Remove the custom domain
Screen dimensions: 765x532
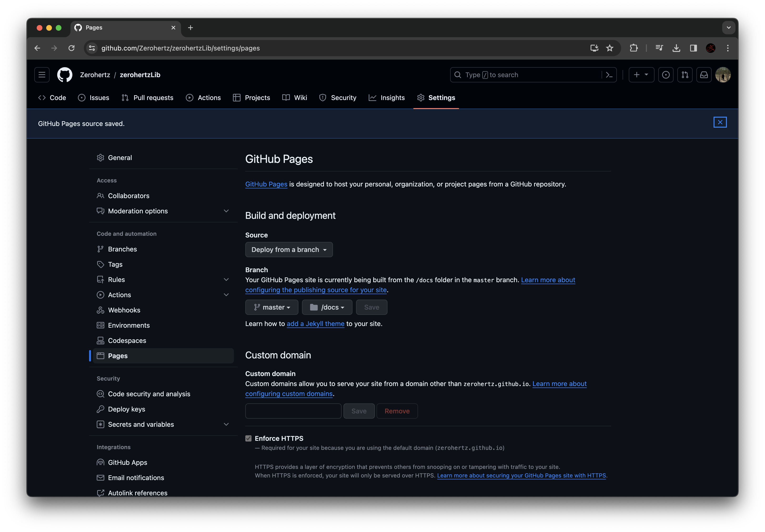click(x=397, y=411)
